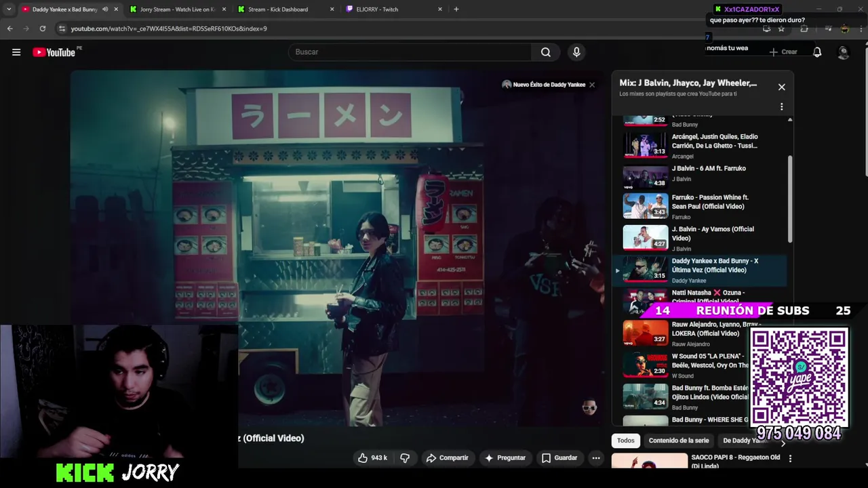Viewport: 868px width, 488px height.
Task: Click the Preguntar button
Action: pos(505,458)
